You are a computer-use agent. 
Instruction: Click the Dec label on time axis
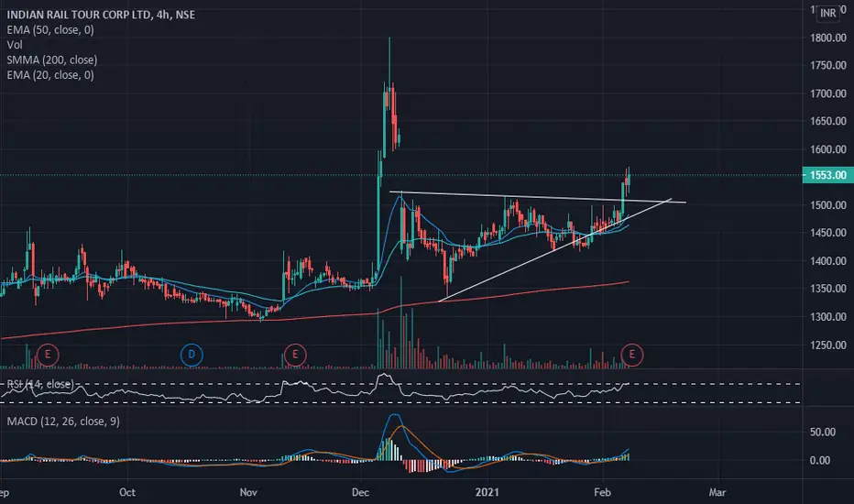(x=360, y=492)
